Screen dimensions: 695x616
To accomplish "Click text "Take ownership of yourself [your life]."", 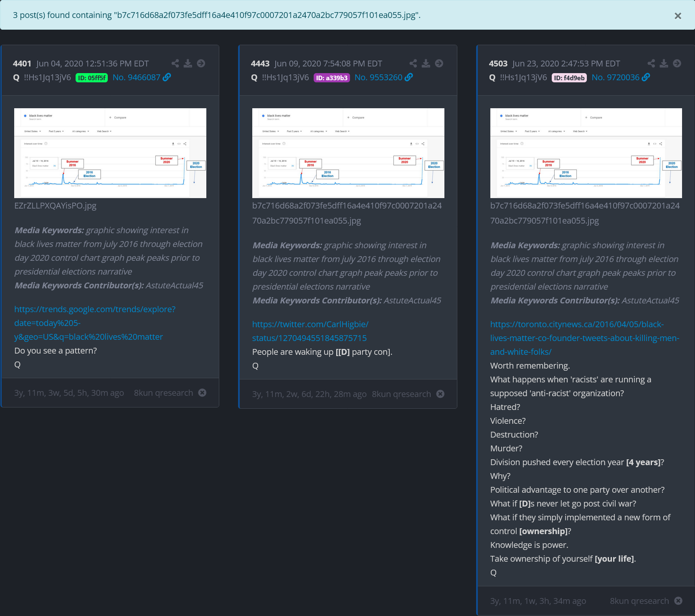I will [563, 559].
